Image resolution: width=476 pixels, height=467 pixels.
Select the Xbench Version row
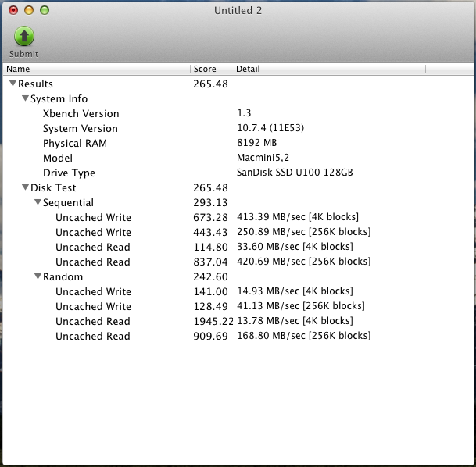click(238, 113)
